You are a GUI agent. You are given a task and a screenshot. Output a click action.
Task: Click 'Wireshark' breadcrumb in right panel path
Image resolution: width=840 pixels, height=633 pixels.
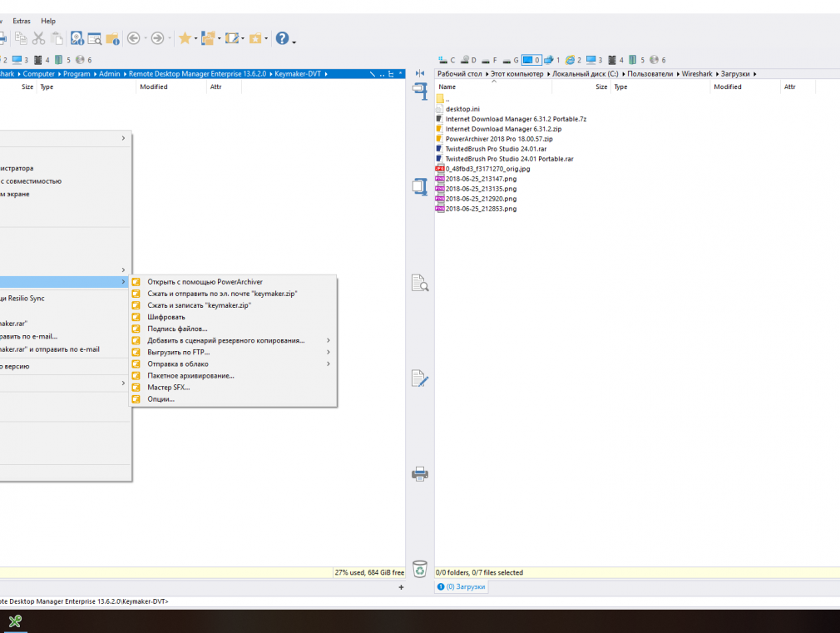click(697, 74)
